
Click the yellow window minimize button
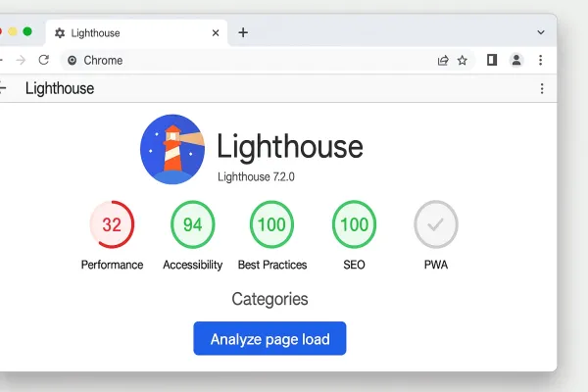coord(13,31)
